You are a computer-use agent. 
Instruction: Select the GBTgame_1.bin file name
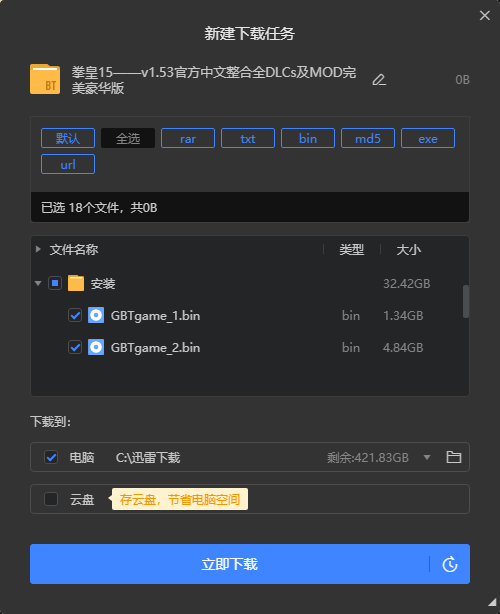point(155,316)
